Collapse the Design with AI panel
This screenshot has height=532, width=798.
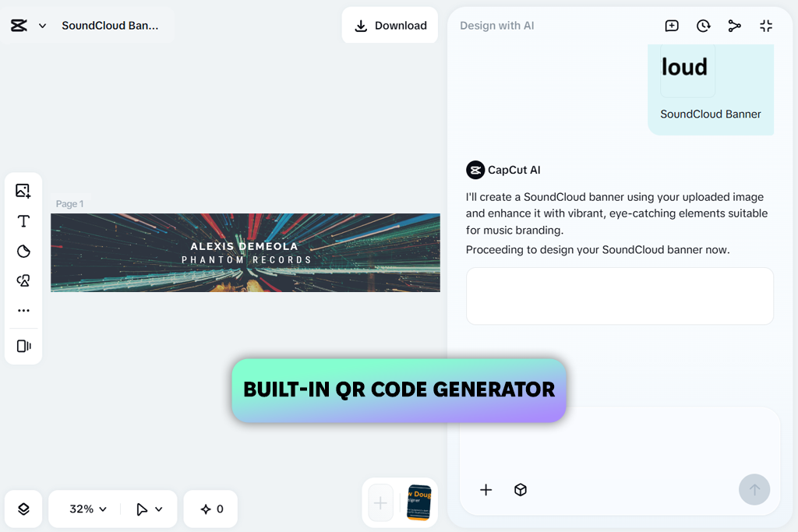[x=766, y=26]
